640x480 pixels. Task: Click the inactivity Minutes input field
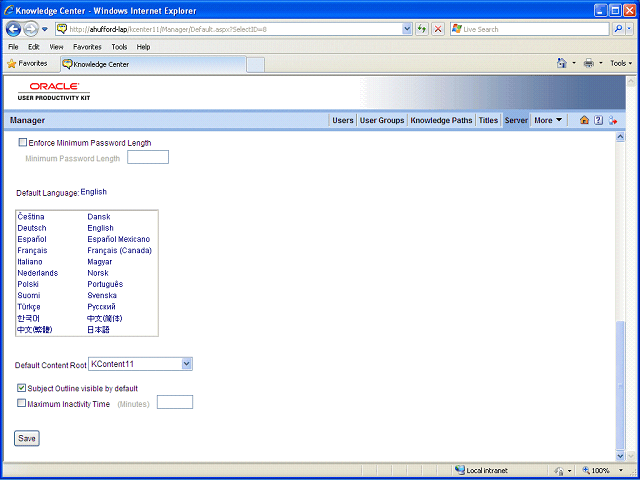(x=175, y=402)
